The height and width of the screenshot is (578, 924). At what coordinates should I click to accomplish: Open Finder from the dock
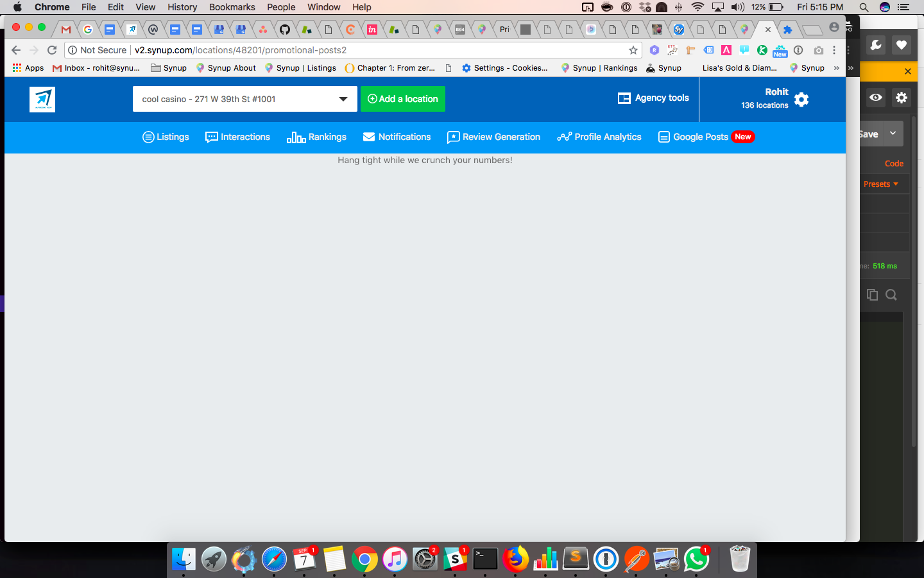tap(184, 559)
